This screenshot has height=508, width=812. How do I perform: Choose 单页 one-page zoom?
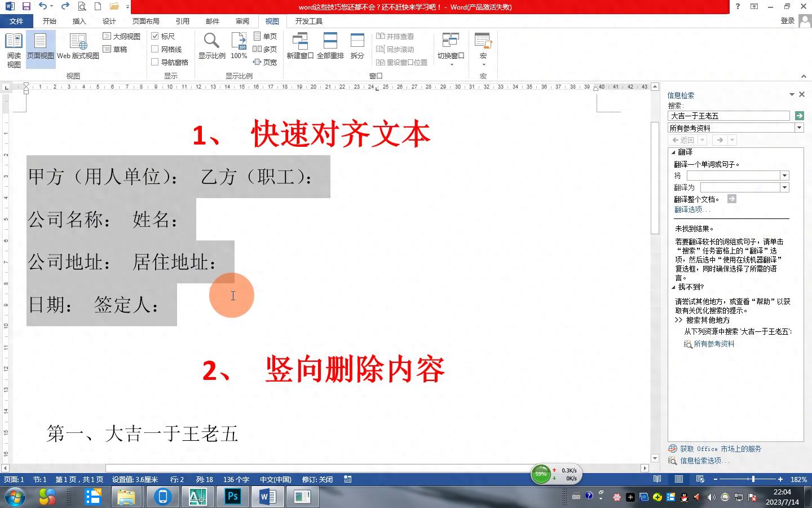(265, 36)
